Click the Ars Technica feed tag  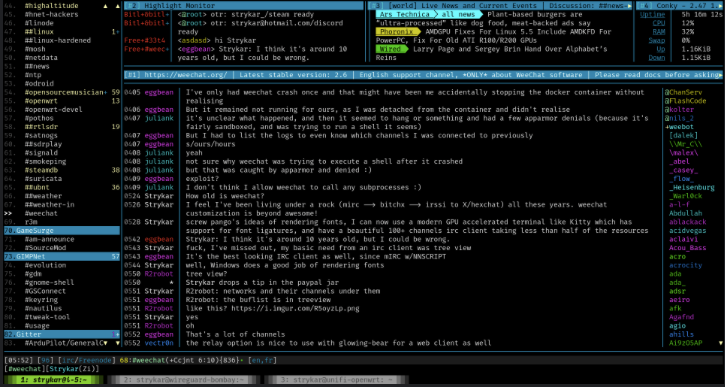405,14
